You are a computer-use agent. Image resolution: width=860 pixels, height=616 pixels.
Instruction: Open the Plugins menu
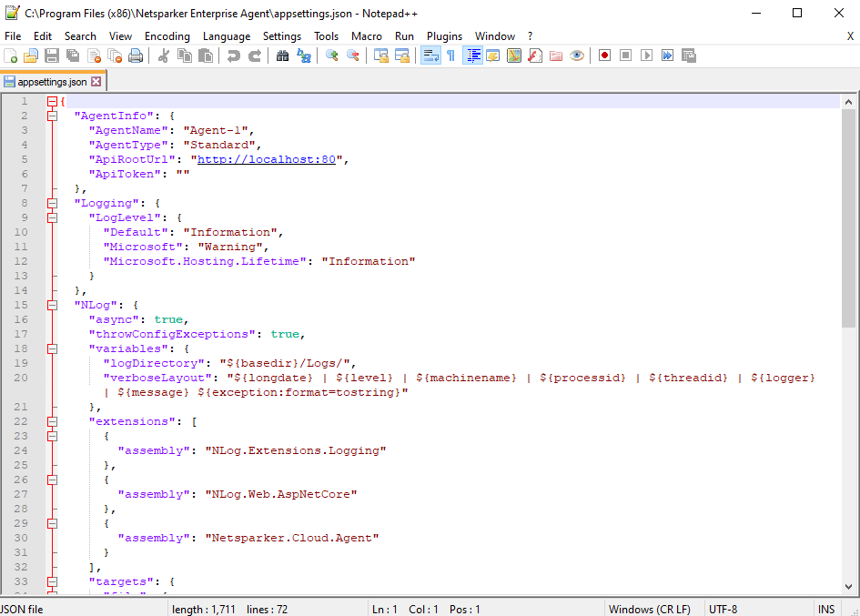pyautogui.click(x=444, y=36)
